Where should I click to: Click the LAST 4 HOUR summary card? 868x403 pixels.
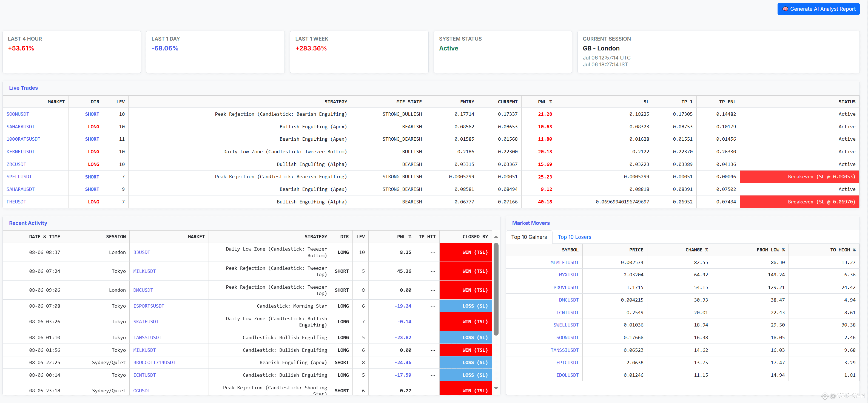tap(72, 52)
